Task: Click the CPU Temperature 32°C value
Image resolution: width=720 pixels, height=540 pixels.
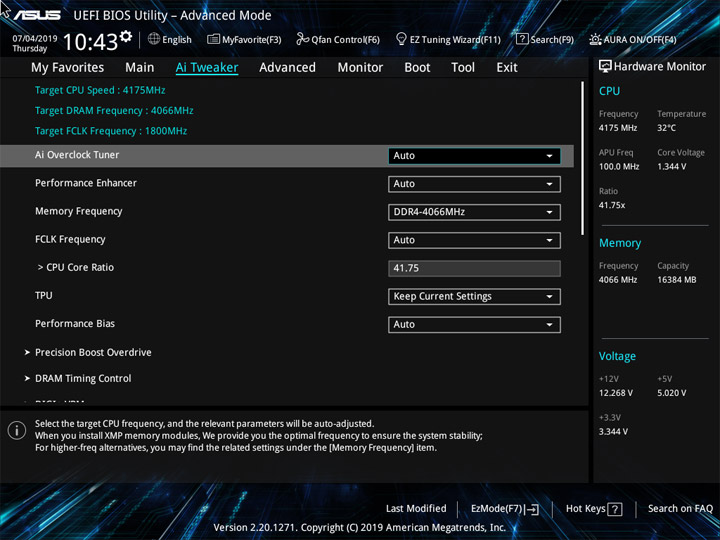Action: 666,128
